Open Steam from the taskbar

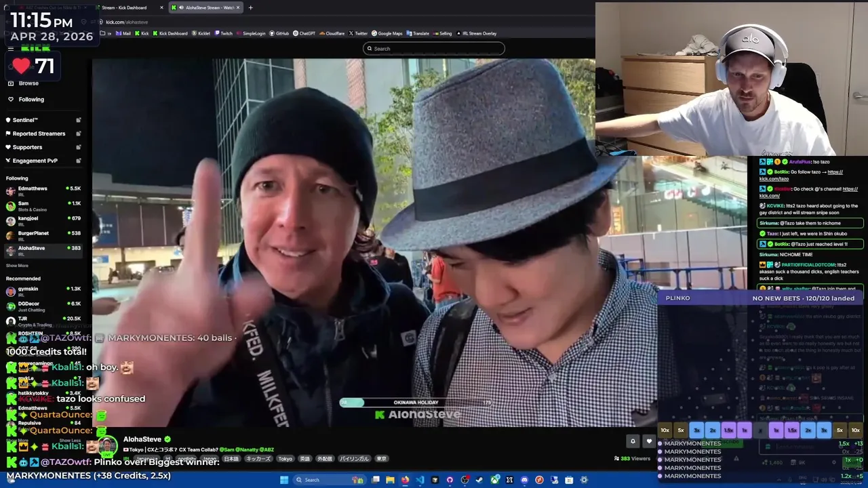click(x=479, y=480)
